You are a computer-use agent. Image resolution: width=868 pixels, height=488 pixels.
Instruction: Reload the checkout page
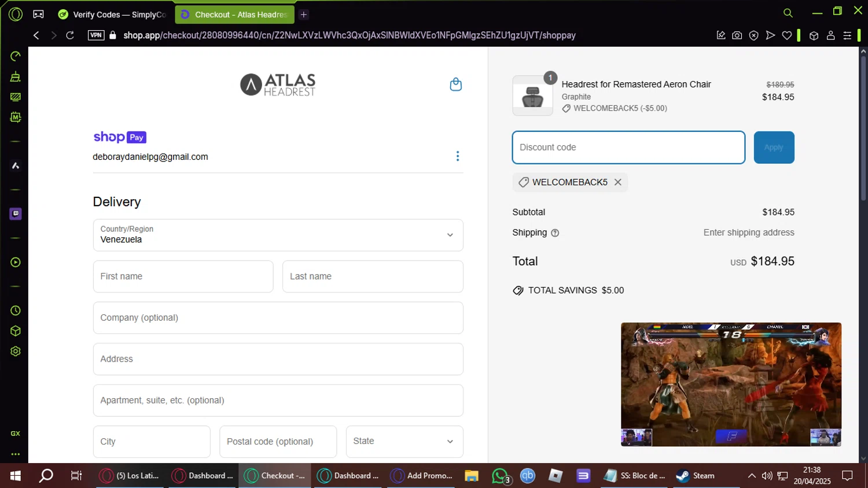pyautogui.click(x=70, y=35)
